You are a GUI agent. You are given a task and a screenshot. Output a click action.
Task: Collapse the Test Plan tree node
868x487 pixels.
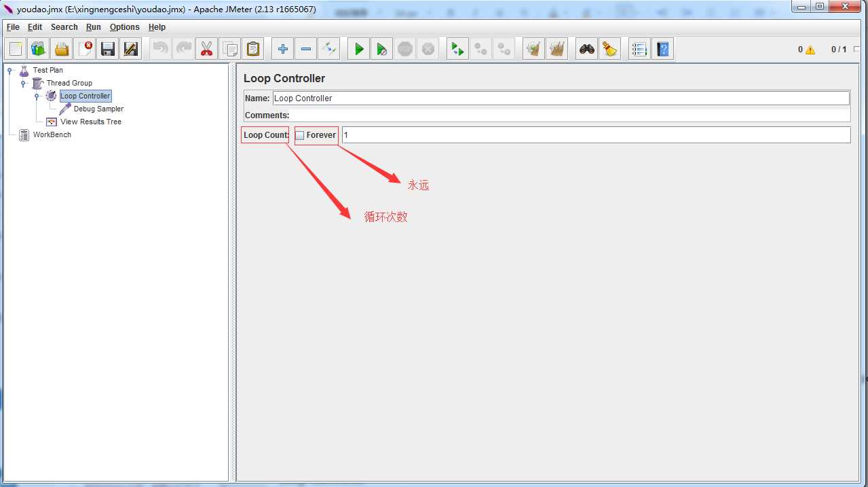click(x=10, y=70)
